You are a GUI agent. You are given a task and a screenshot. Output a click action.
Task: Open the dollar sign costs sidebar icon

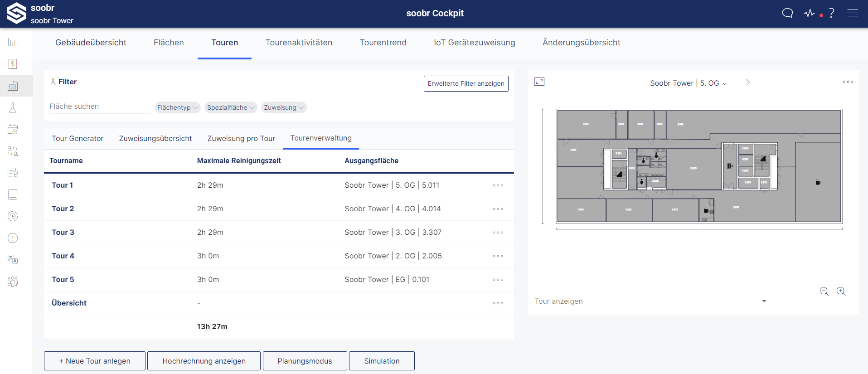coord(13,64)
